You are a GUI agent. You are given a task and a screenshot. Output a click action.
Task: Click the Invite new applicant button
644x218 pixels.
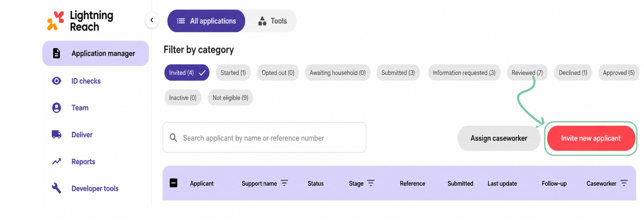tap(591, 138)
